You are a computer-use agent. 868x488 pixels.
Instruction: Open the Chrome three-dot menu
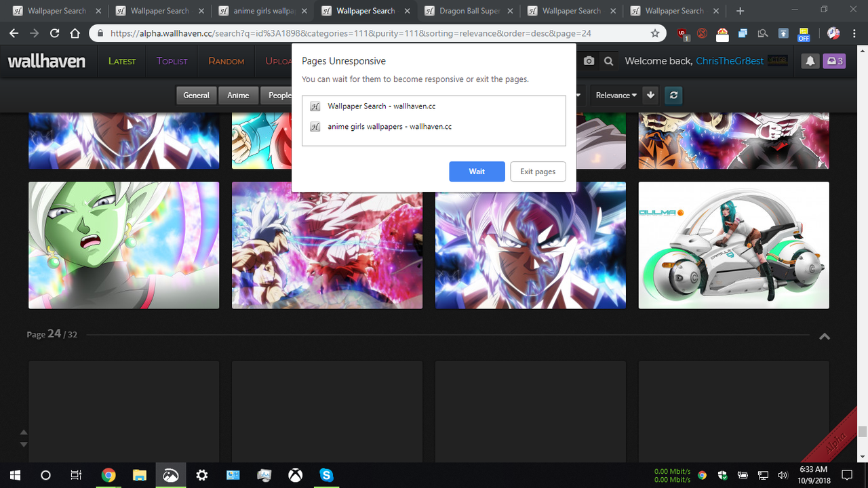(x=854, y=33)
